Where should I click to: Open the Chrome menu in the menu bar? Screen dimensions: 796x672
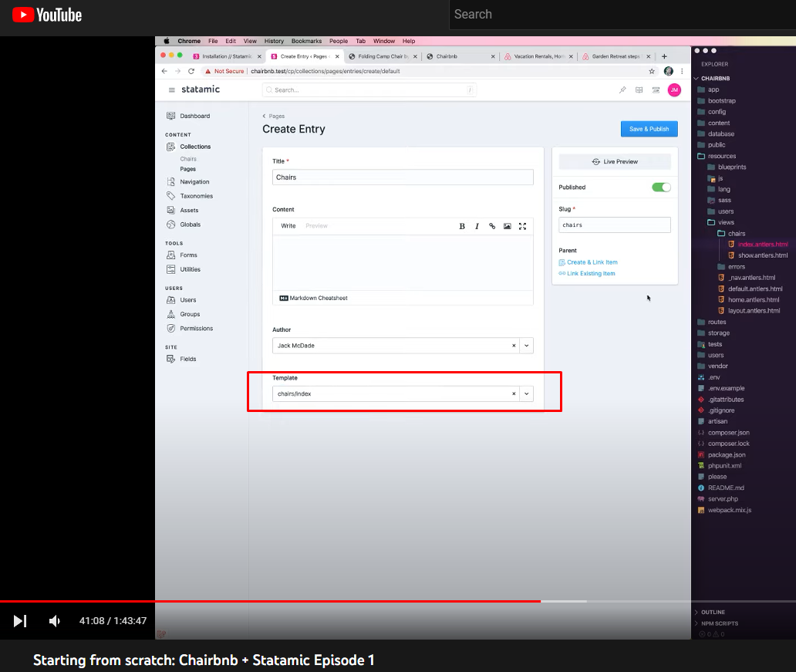pyautogui.click(x=189, y=41)
